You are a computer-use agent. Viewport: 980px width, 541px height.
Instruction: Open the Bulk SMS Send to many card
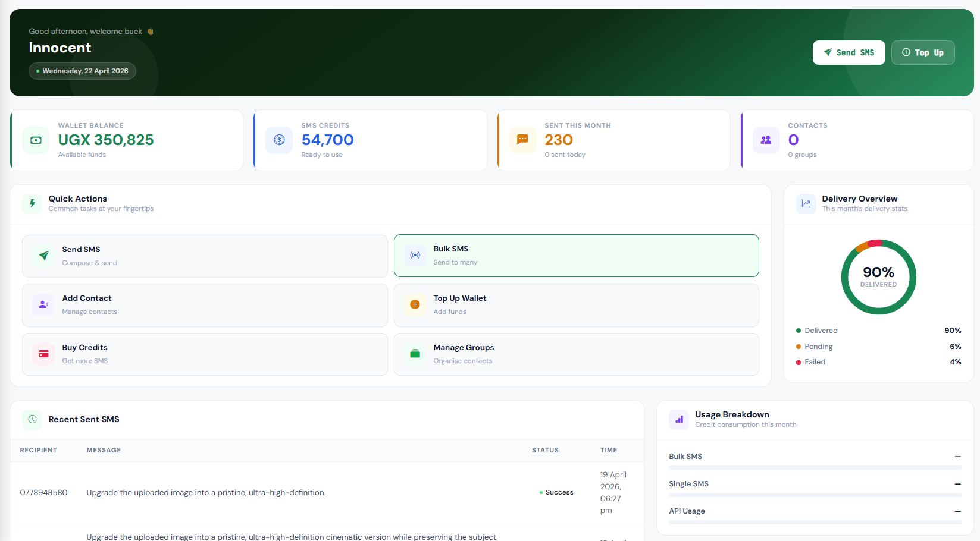click(577, 256)
